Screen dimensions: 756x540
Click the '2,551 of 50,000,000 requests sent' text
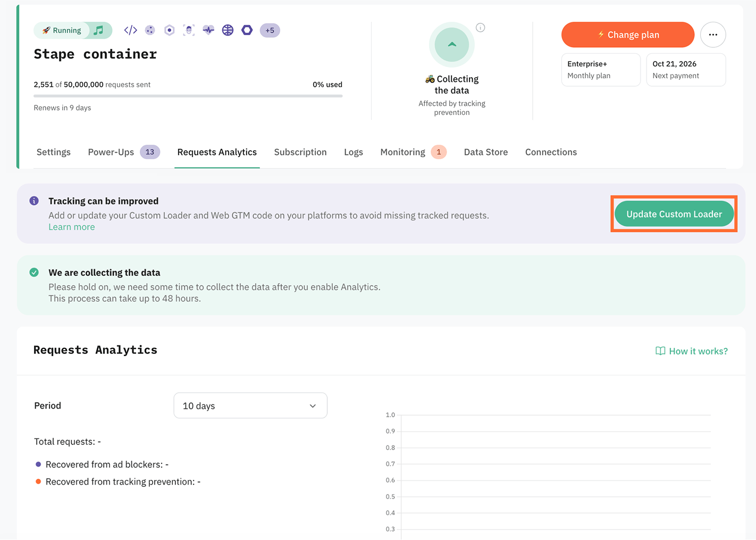[x=92, y=85]
